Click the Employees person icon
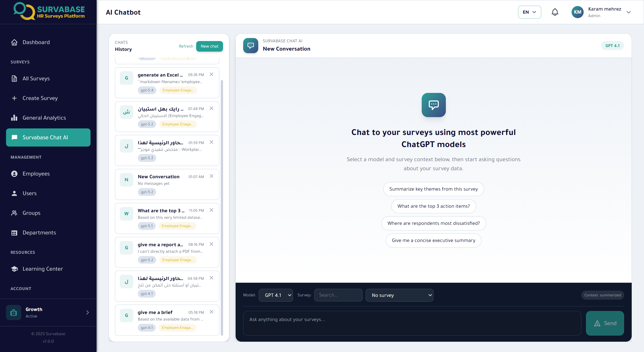This screenshot has height=352, width=644. 14,174
